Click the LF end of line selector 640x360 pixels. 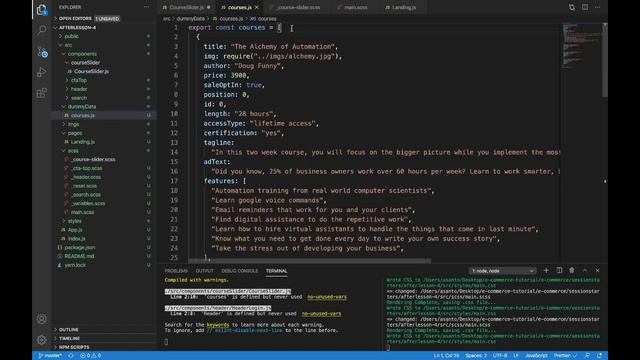pyautogui.click(x=516, y=356)
